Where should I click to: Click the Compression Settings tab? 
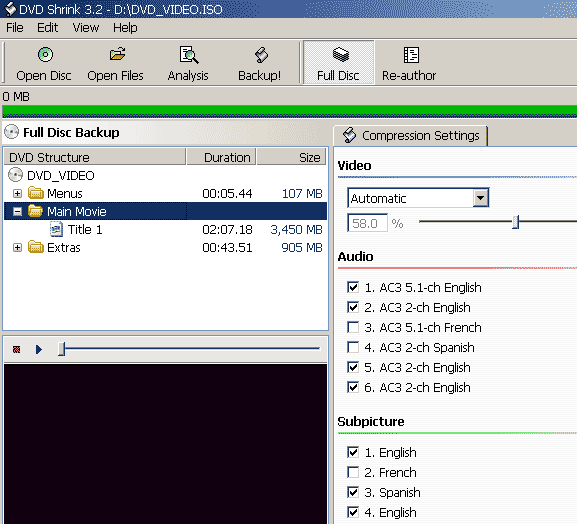point(411,135)
